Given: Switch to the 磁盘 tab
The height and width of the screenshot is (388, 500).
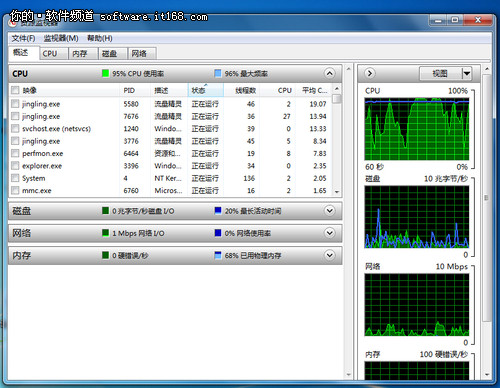Looking at the screenshot, I should [x=113, y=54].
